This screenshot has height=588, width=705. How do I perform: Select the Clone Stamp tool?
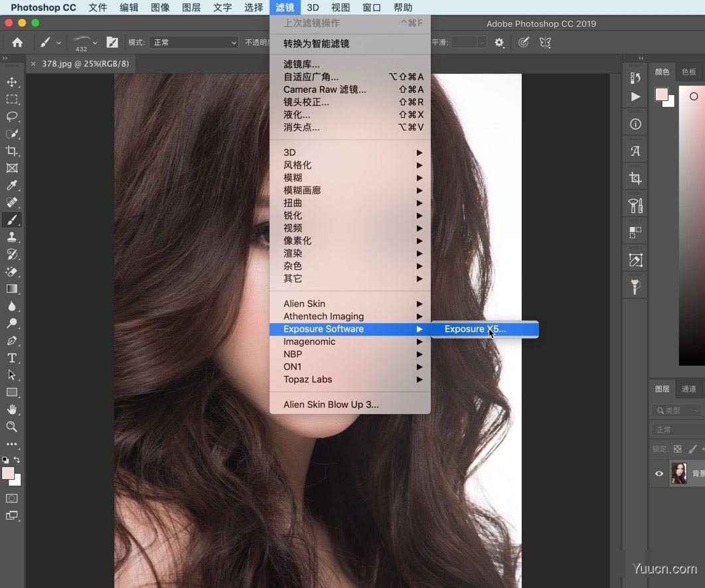coord(12,237)
